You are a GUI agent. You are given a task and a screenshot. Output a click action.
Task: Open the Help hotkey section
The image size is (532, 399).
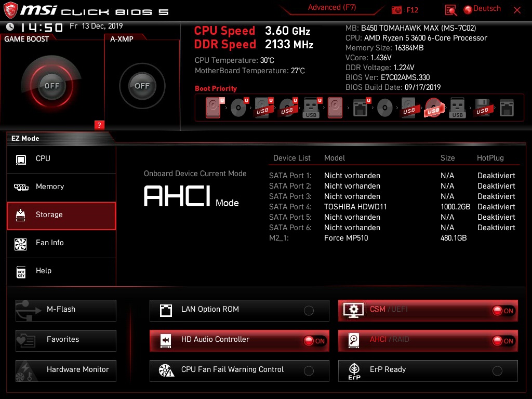[61, 272]
